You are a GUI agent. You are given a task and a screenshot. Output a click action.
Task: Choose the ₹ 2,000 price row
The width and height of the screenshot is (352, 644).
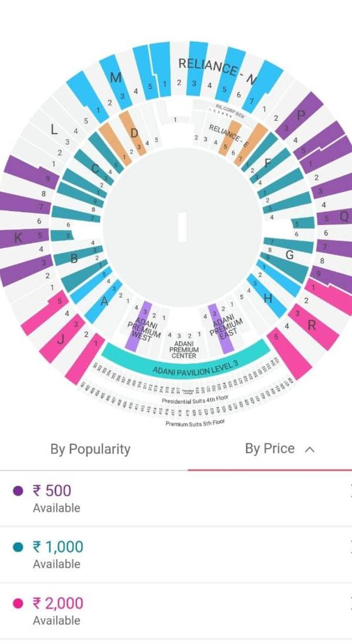[176, 611]
